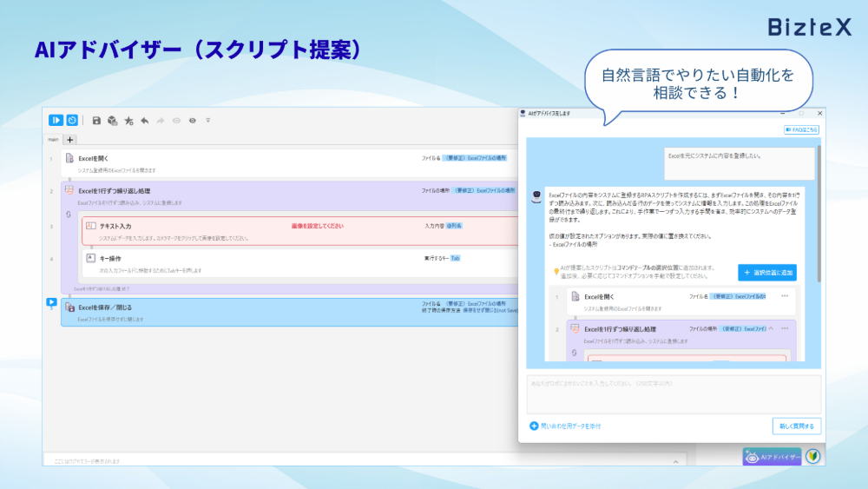The width and height of the screenshot is (868, 489).
Task: Expand the log panel with bottom chevron
Action: [676, 461]
